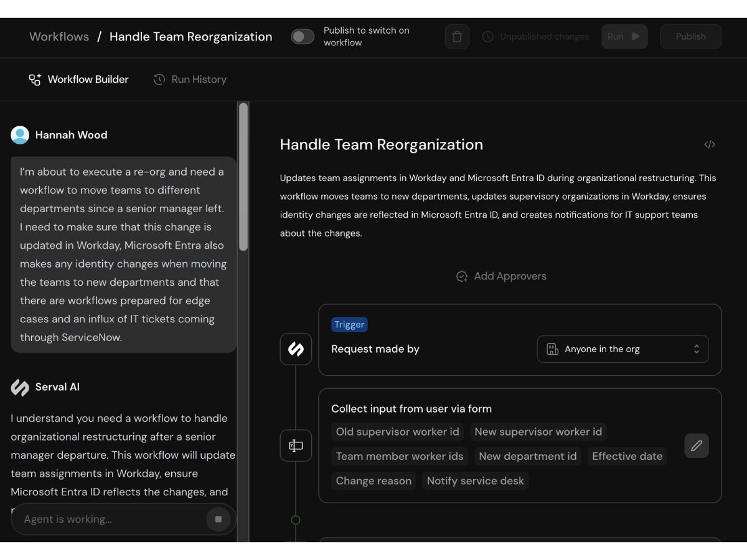Click the Run History clock icon
Image resolution: width=747 pixels, height=560 pixels.
point(159,80)
